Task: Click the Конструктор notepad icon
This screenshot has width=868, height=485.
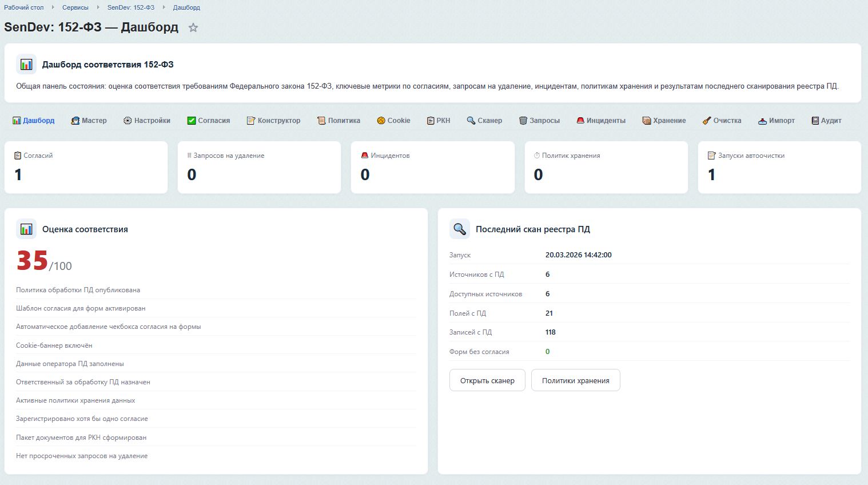Action: tap(251, 121)
